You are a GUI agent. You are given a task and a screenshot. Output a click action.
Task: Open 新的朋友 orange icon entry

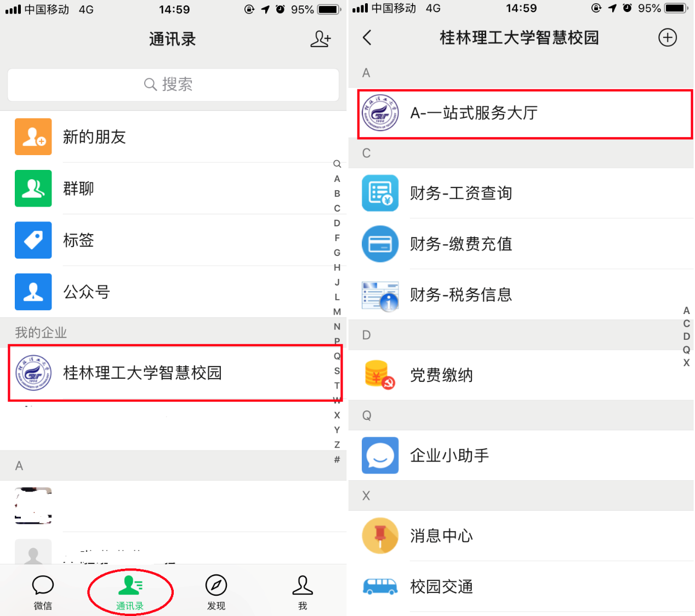coord(33,136)
